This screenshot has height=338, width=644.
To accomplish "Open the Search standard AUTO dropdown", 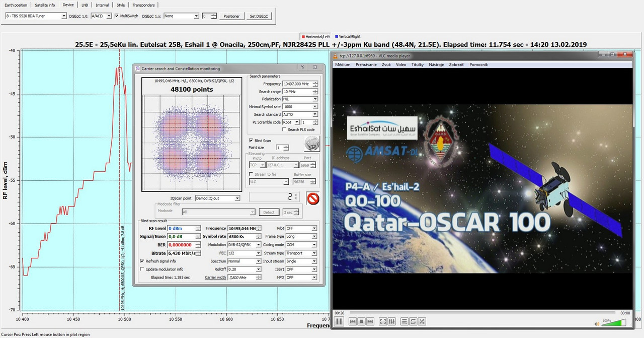I will pos(300,114).
